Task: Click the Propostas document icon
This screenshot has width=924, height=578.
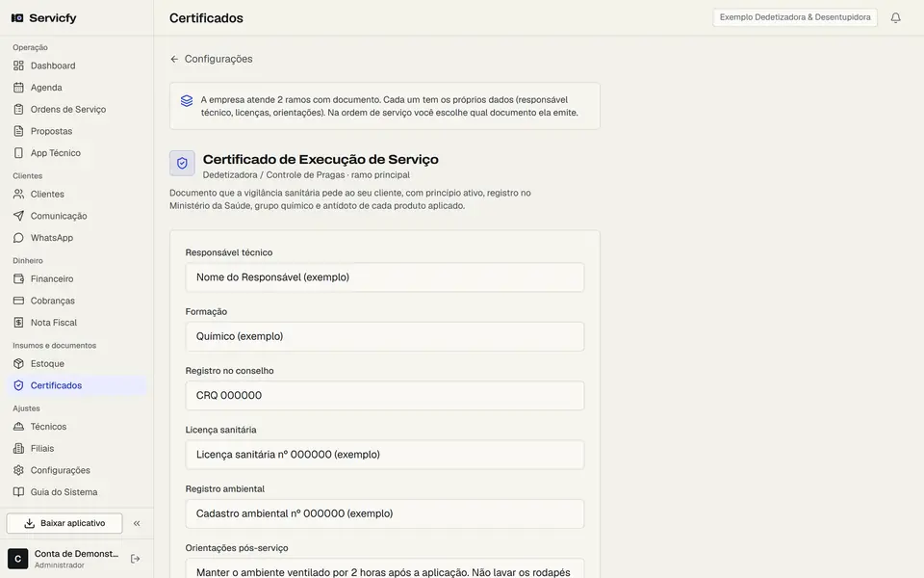Action: 18,131
